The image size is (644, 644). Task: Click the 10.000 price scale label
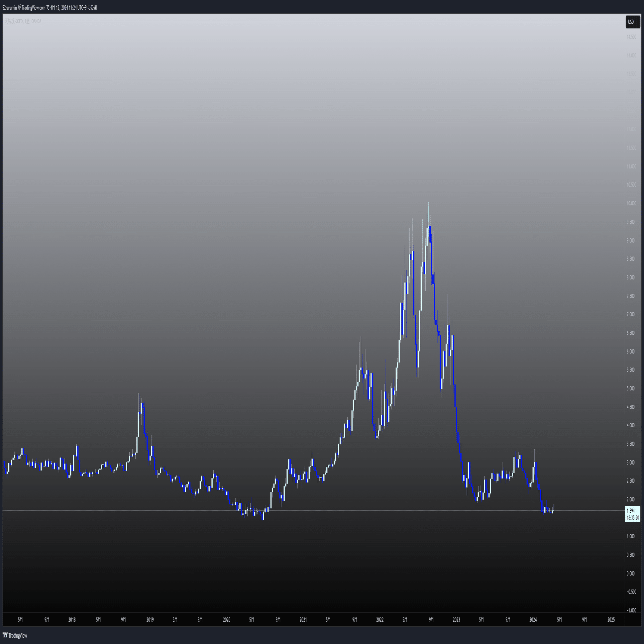point(631,203)
